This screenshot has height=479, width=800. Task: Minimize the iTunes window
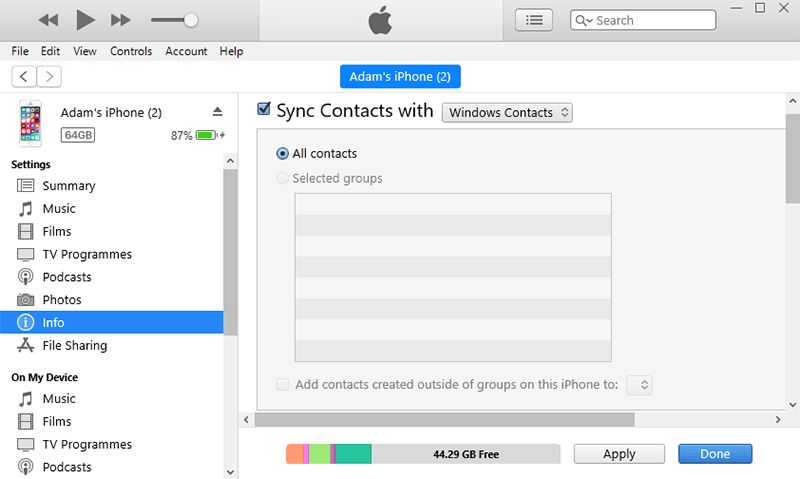736,8
